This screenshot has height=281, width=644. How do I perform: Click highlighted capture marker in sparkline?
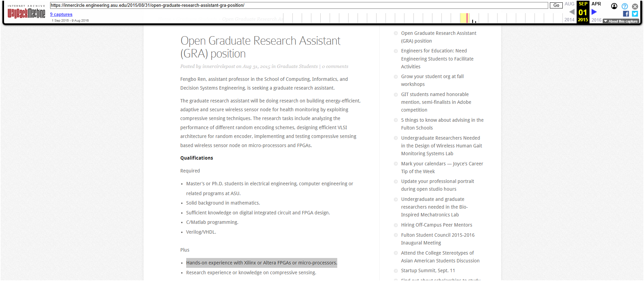click(467, 18)
